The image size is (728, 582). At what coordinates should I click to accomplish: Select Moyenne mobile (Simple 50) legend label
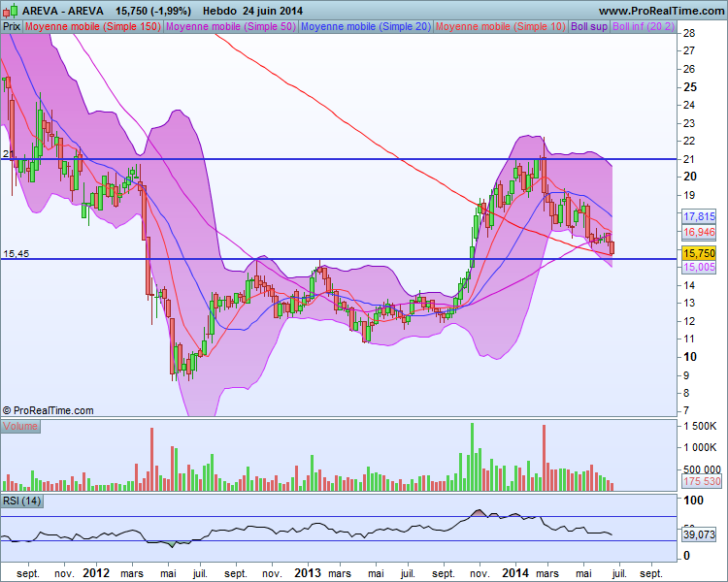[x=231, y=26]
